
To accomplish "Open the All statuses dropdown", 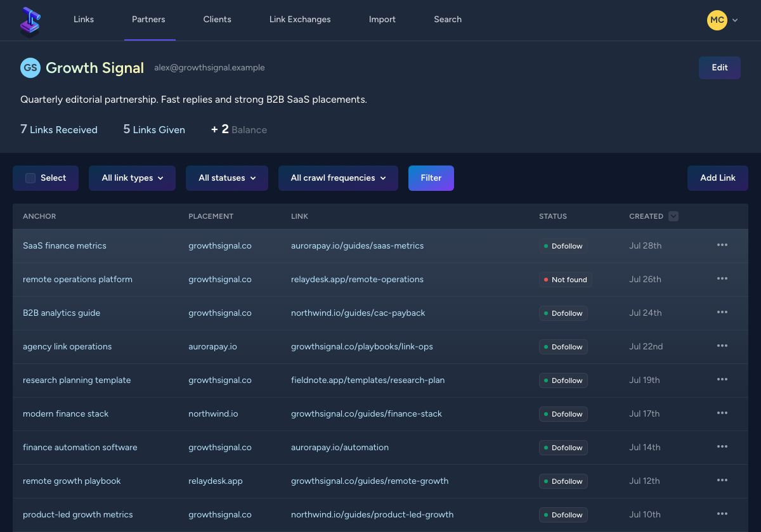I will click(227, 178).
